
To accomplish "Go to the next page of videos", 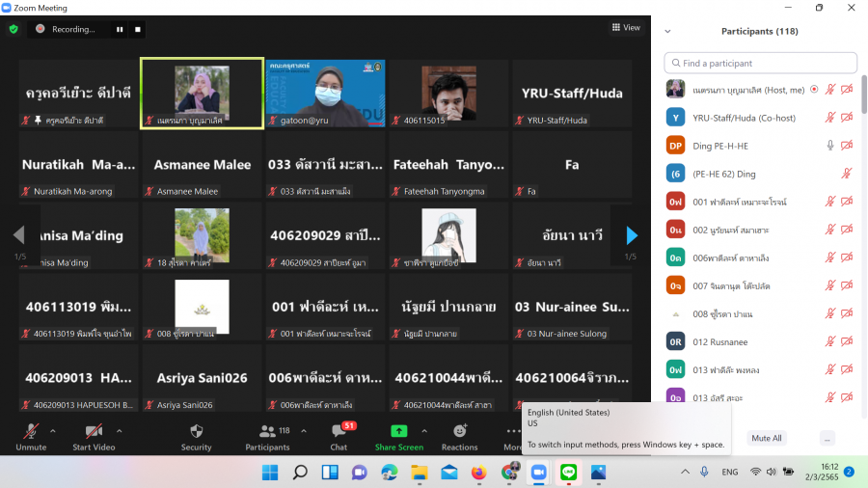I will point(632,235).
